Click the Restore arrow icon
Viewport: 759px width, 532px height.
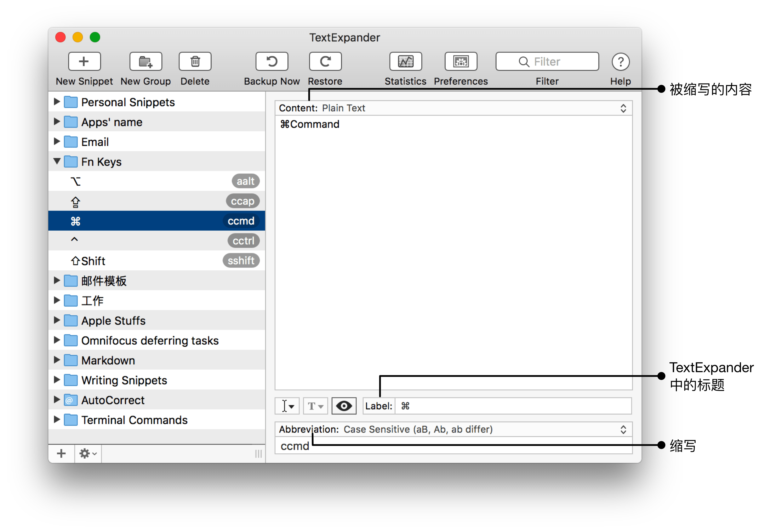point(325,62)
